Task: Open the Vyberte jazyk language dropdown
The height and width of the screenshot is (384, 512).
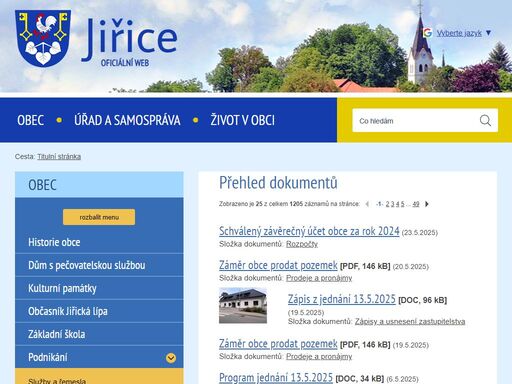Action: click(464, 33)
